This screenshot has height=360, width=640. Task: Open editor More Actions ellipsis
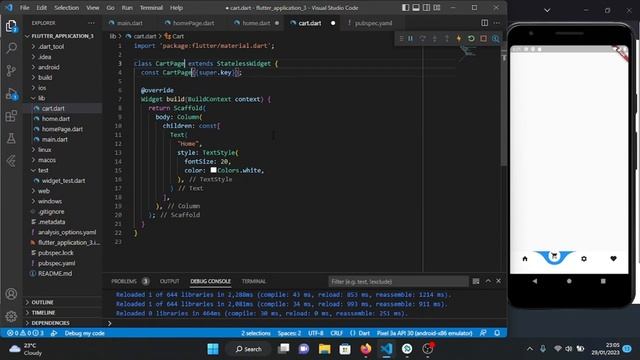[x=497, y=23]
